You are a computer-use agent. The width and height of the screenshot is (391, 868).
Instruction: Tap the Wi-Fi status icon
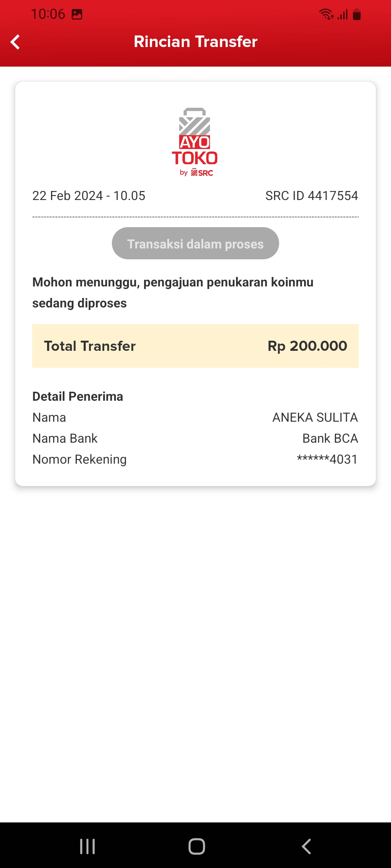[326, 14]
